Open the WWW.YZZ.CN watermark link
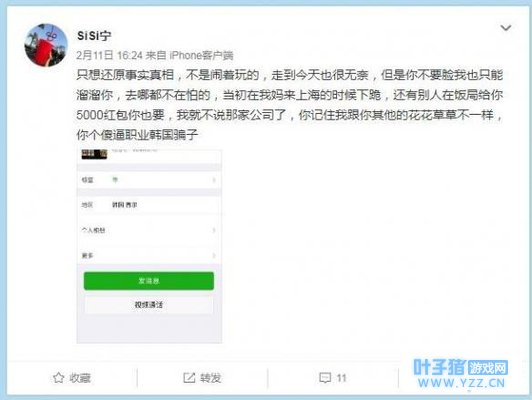The width and height of the screenshot is (532, 400). (461, 383)
